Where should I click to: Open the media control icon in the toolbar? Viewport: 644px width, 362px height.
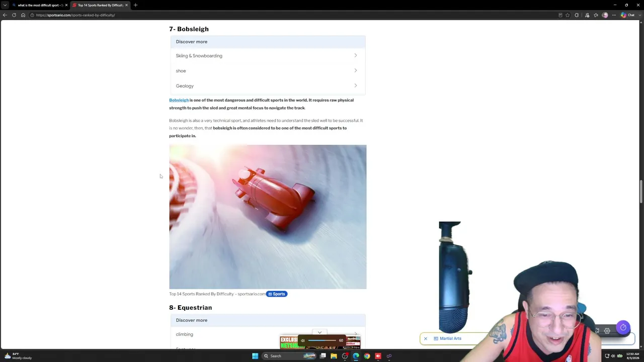click(x=587, y=15)
